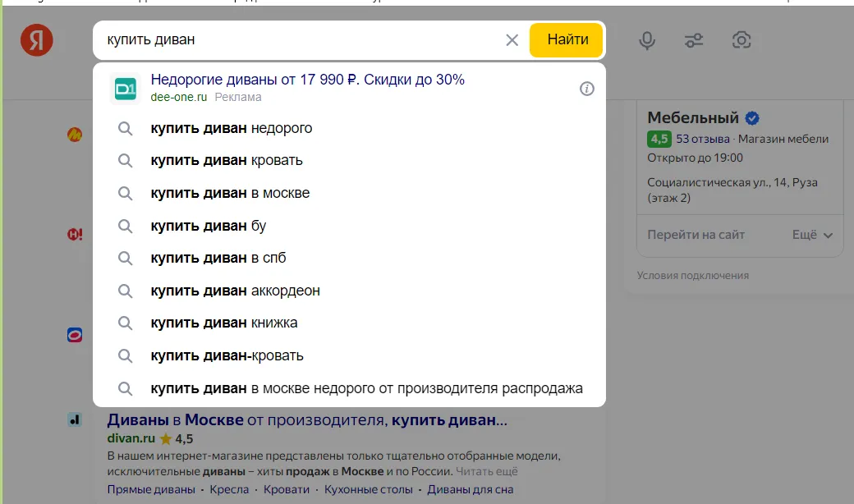Click blue-red oval favicon at left margin

75,335
